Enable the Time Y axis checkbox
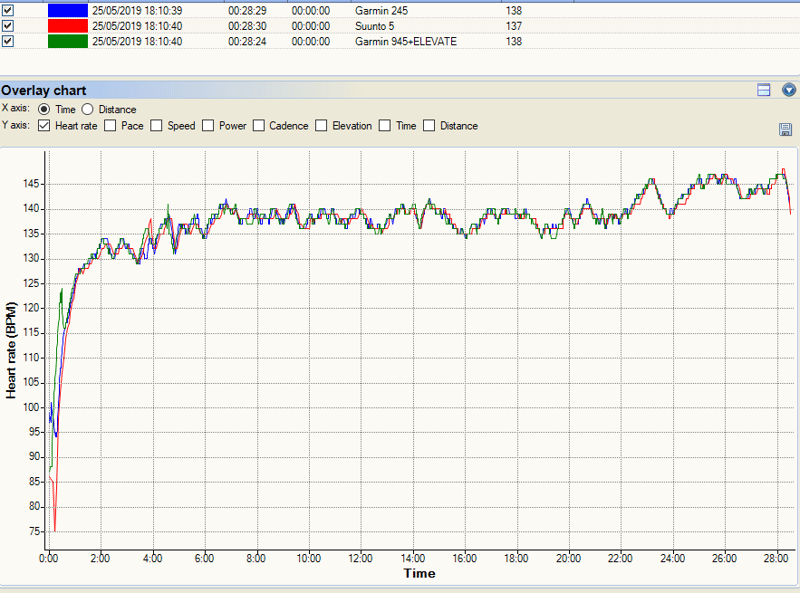The width and height of the screenshot is (800, 593). pos(385,126)
